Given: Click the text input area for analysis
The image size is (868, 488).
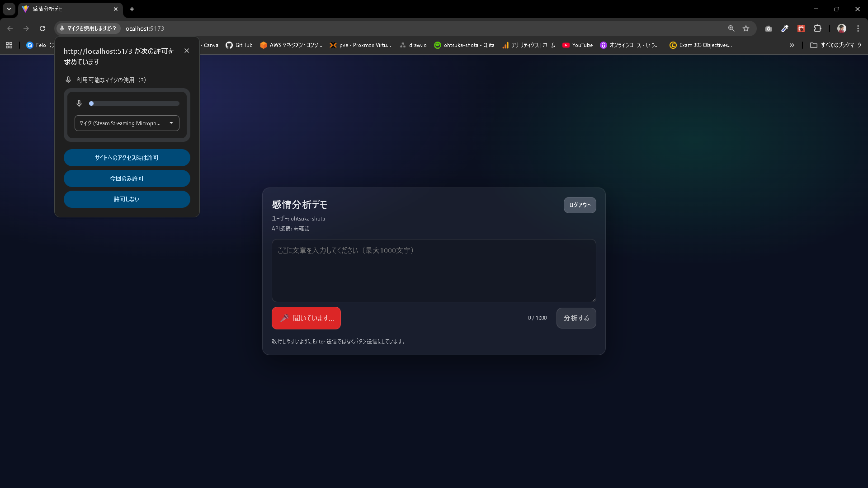Looking at the screenshot, I should [434, 271].
